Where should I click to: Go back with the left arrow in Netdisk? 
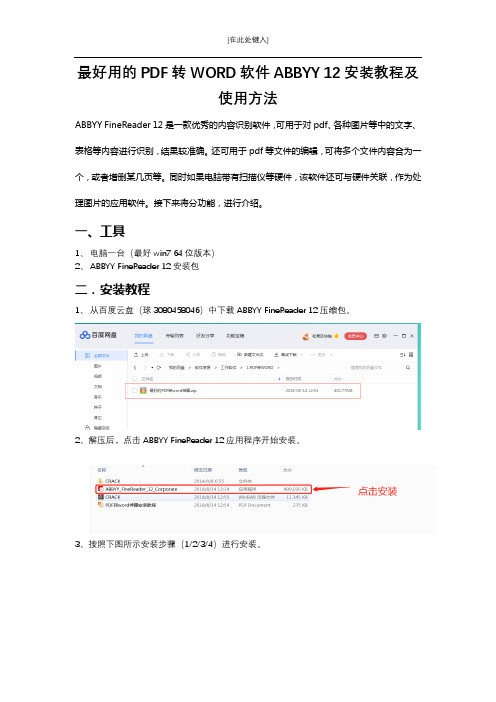pos(136,368)
